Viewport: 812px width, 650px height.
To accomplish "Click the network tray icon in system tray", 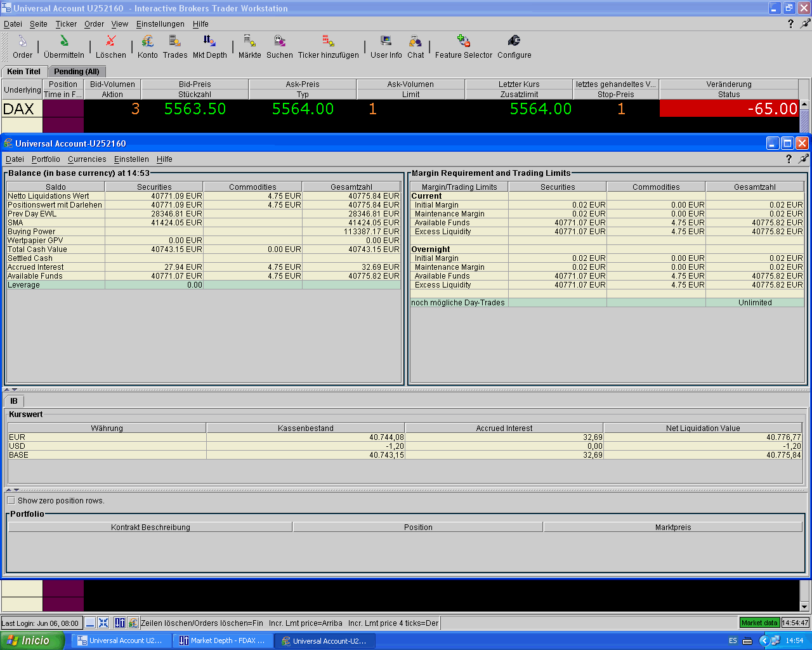I will point(775,640).
